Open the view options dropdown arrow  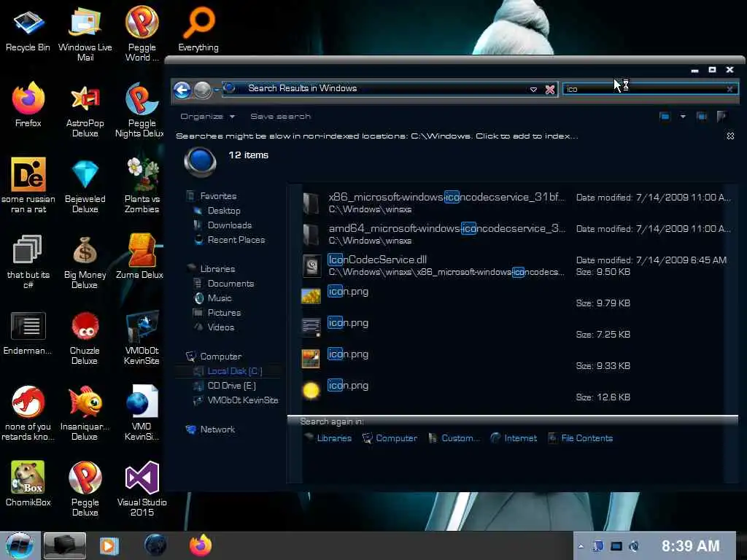click(683, 116)
